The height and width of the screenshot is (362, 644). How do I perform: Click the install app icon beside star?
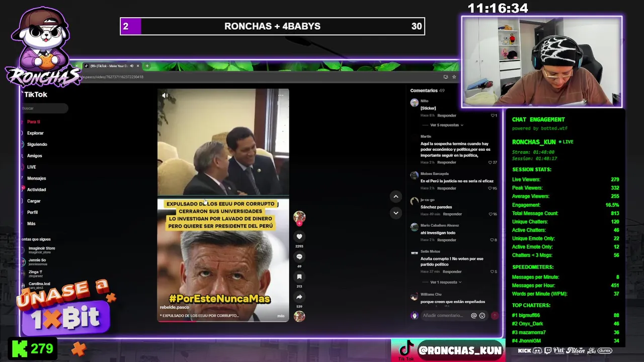(x=445, y=77)
